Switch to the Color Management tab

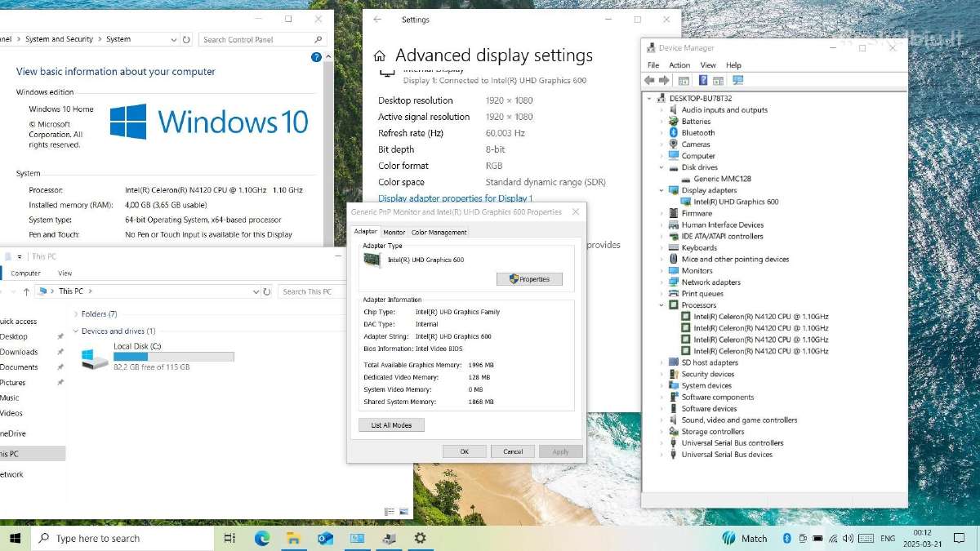[439, 233]
